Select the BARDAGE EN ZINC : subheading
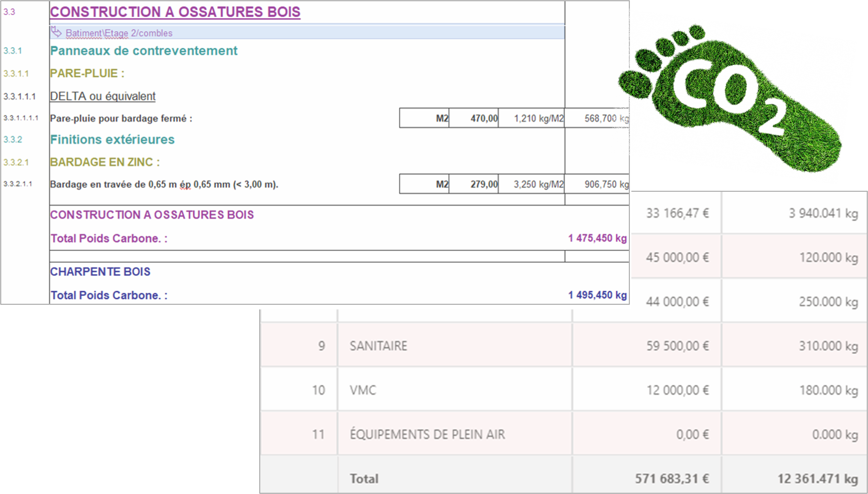 coord(104,162)
